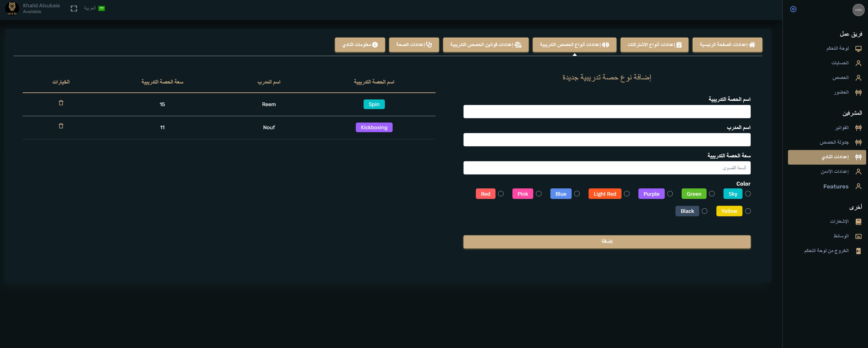Switch to معلومات النادي tab

[359, 45]
